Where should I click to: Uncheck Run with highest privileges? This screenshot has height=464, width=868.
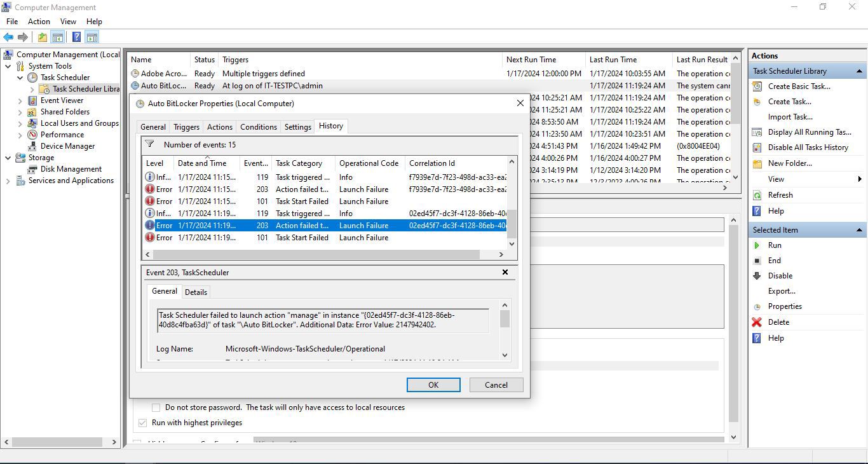[x=142, y=422]
